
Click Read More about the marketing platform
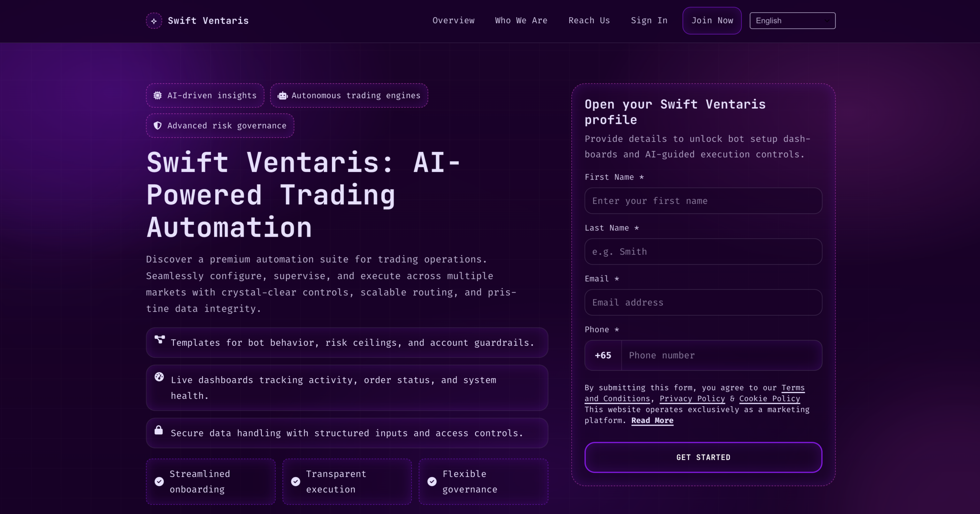[x=652, y=420]
